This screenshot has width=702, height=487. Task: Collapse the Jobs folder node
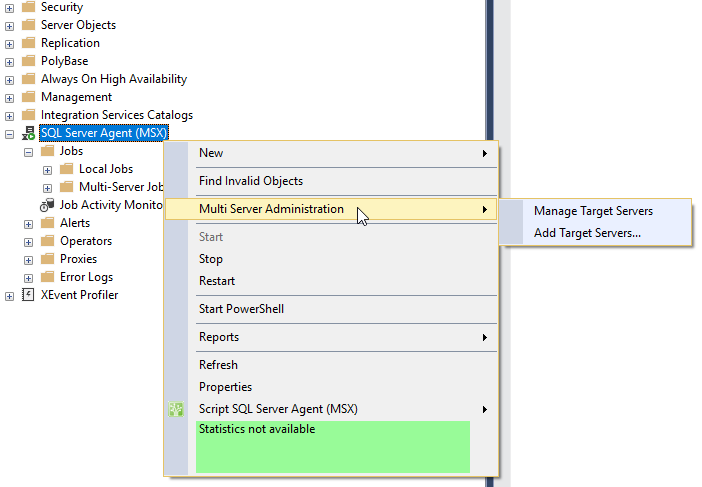(28, 152)
